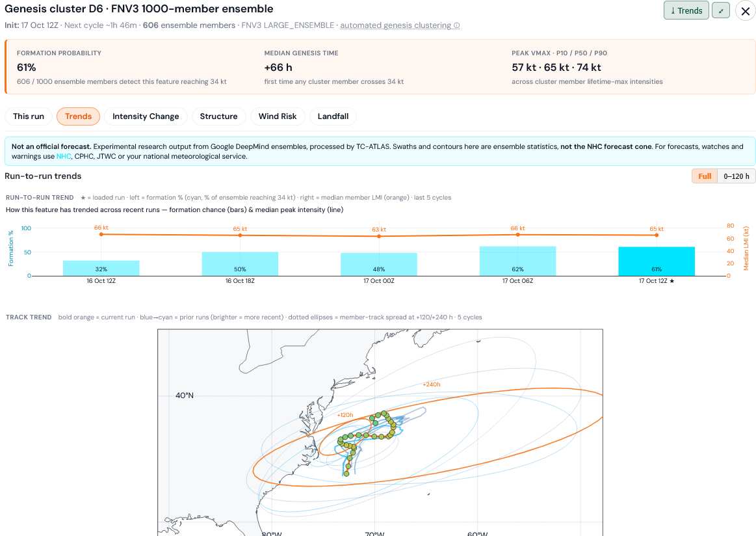The width and height of the screenshot is (756, 536).
Task: Click the "RUN-TO-RUN TREND" chart label
Action: click(x=40, y=197)
